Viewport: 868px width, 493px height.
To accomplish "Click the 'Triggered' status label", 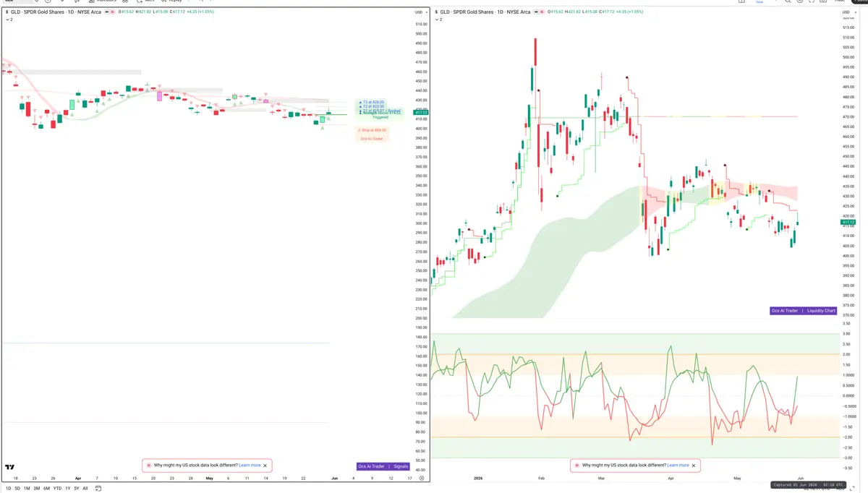I will click(x=380, y=117).
